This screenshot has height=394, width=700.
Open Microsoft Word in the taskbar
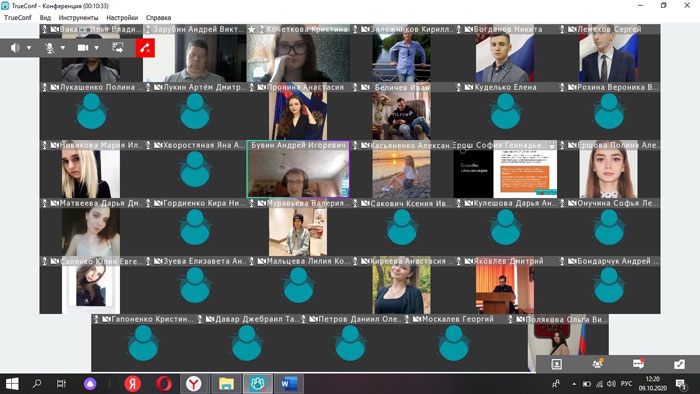coord(289,383)
